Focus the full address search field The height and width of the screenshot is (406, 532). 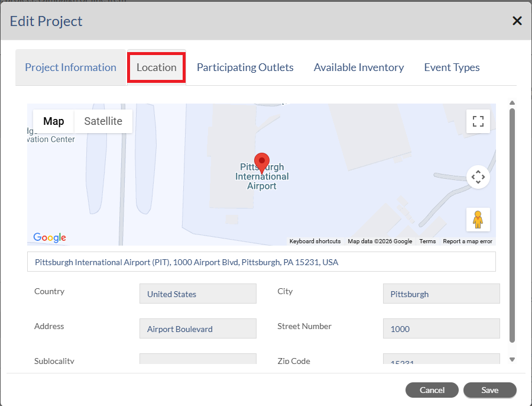pos(261,262)
